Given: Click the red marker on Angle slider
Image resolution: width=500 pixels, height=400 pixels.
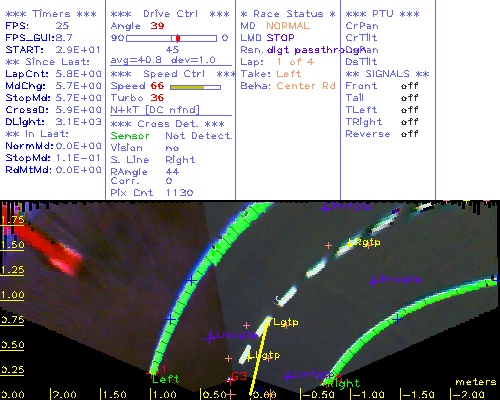Looking at the screenshot, I should [x=178, y=38].
